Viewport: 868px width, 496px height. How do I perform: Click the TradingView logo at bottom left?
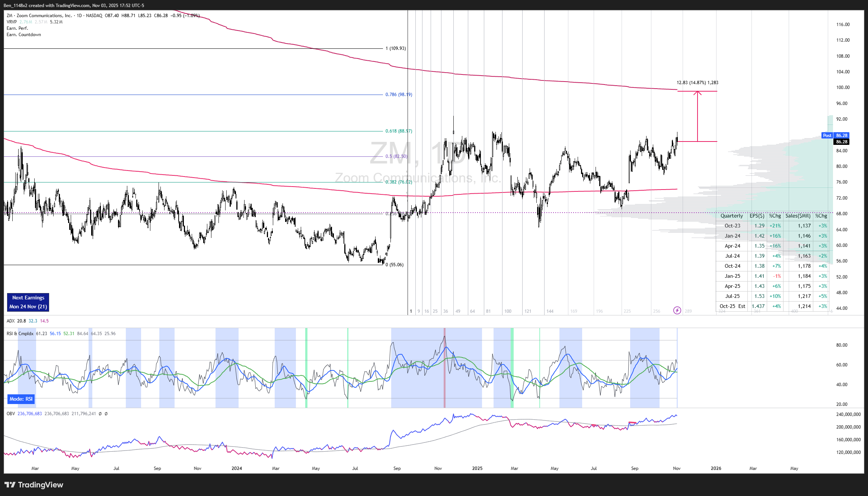[34, 485]
